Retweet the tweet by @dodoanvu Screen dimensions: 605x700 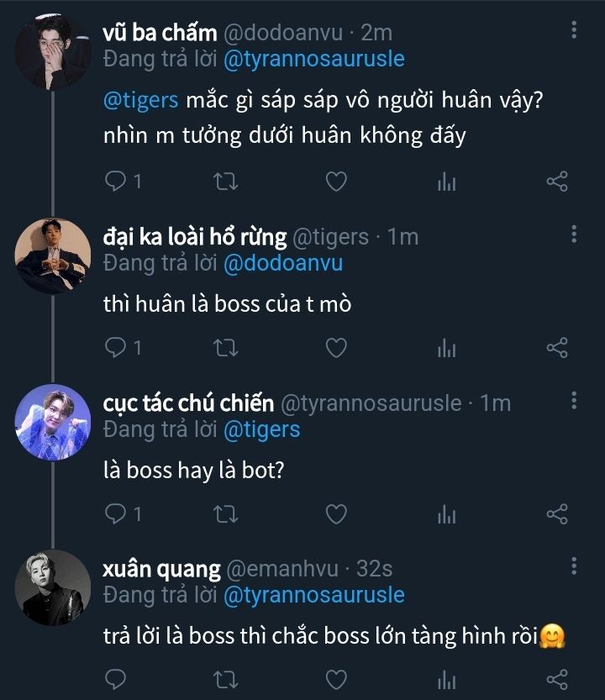tap(227, 181)
